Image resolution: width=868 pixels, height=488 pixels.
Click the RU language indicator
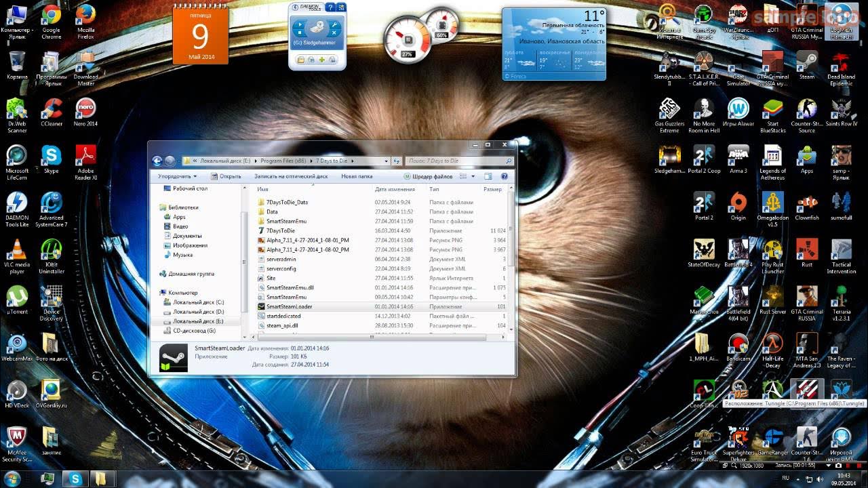point(786,478)
